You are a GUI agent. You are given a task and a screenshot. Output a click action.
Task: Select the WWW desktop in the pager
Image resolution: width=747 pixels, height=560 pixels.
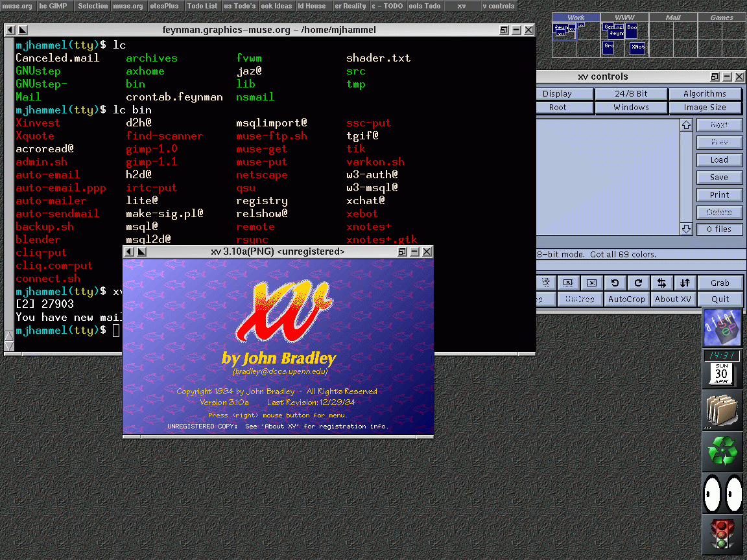[624, 17]
